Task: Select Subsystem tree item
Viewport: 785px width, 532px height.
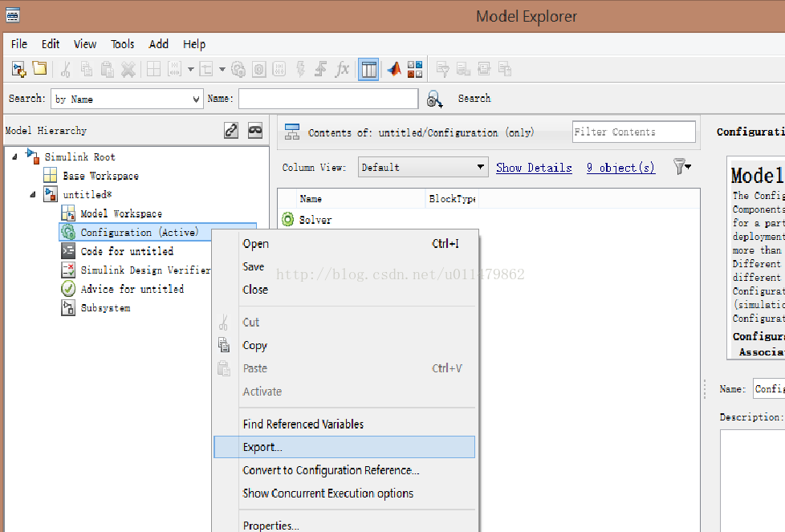Action: [x=105, y=308]
